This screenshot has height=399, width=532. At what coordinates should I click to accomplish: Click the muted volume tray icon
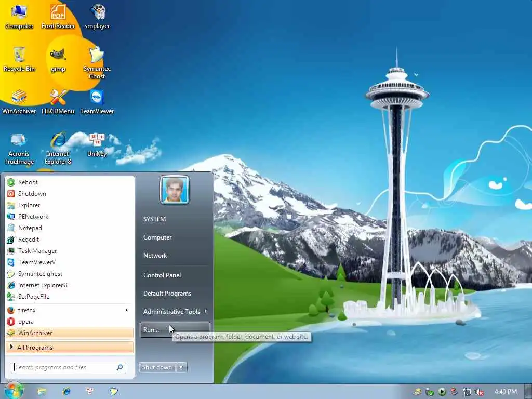click(x=480, y=392)
